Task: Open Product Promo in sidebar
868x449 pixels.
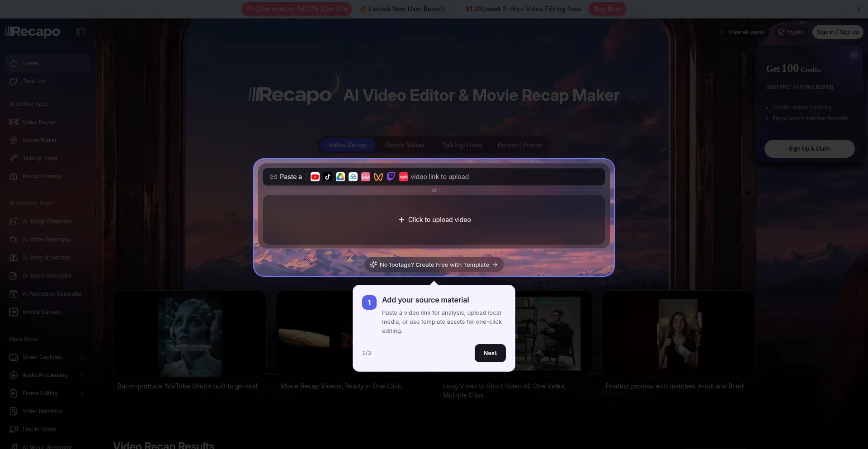Action: click(47, 176)
